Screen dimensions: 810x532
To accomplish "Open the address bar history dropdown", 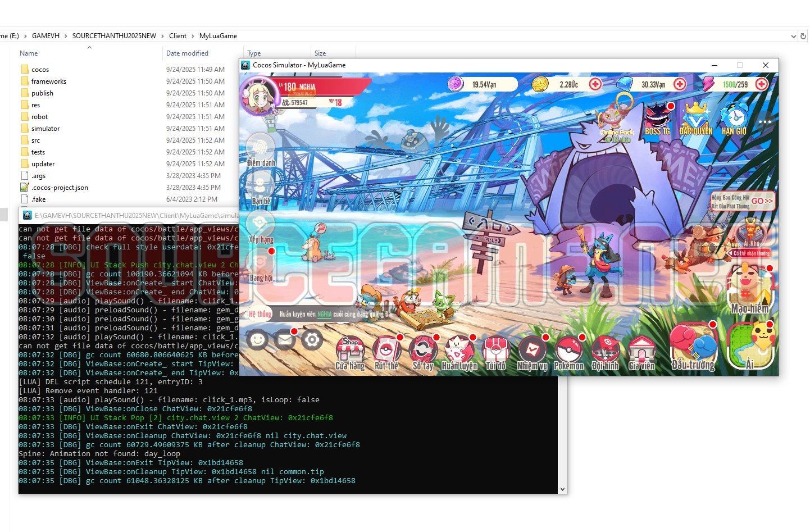I will 793,36.
